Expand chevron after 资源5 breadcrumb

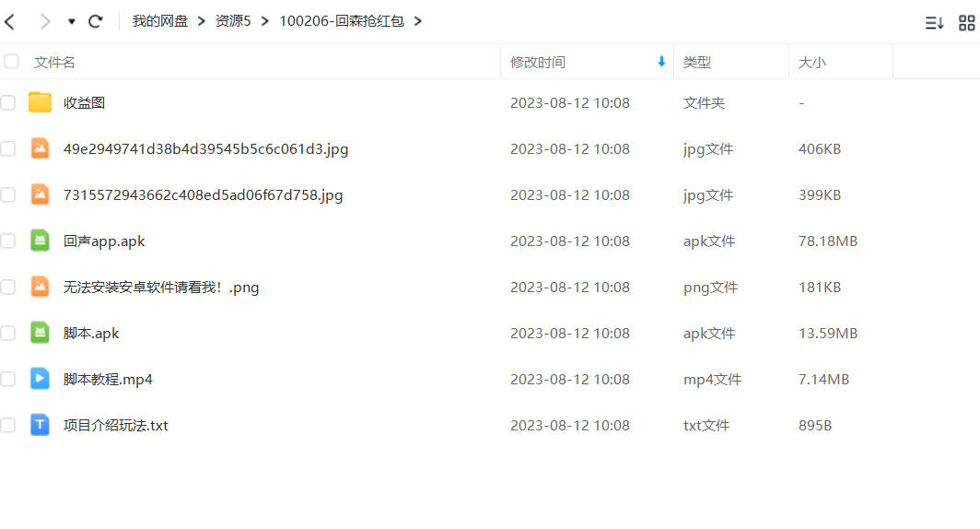pyautogui.click(x=265, y=21)
